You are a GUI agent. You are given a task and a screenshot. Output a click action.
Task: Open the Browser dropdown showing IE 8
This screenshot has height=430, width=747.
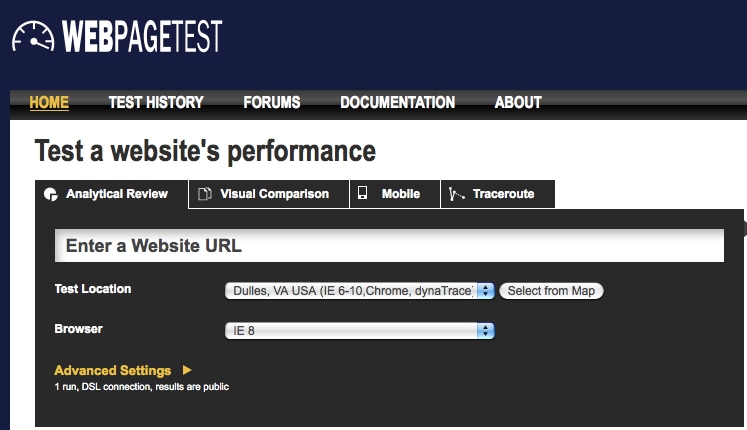pyautogui.click(x=360, y=330)
